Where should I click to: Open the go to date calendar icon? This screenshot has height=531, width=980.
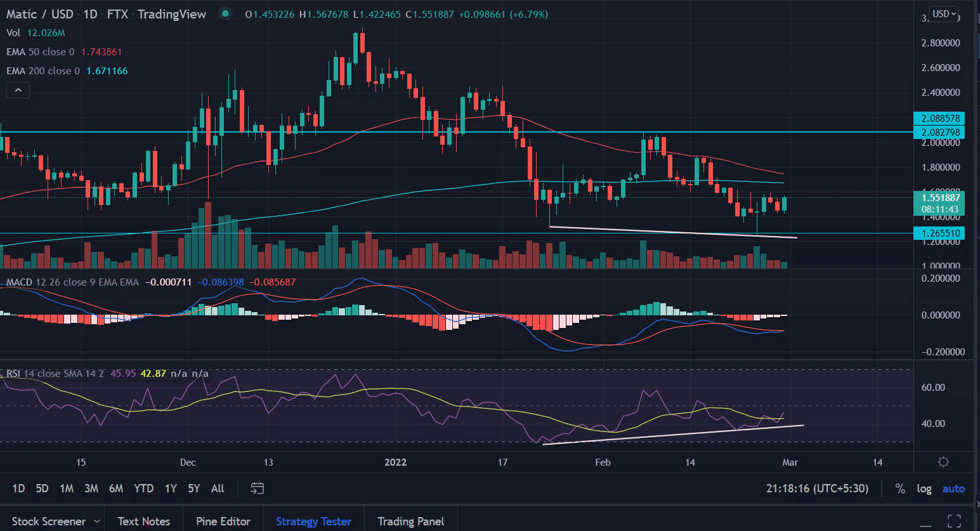[257, 488]
